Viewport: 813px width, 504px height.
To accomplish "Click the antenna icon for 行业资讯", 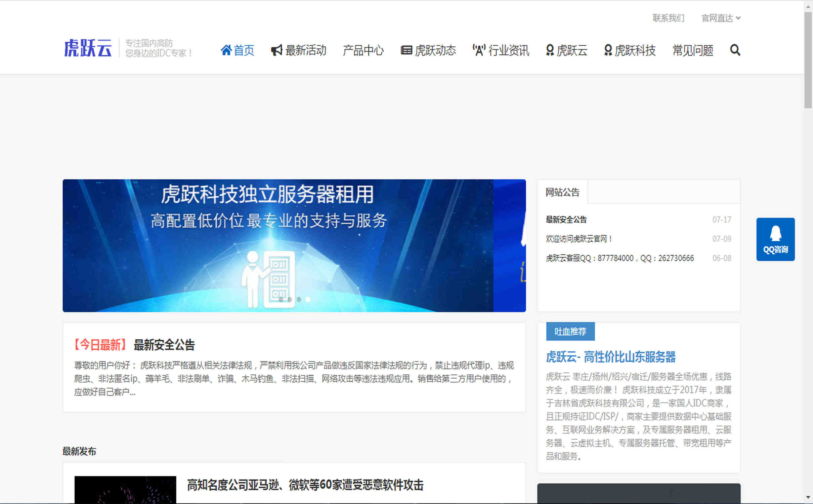I will (479, 50).
